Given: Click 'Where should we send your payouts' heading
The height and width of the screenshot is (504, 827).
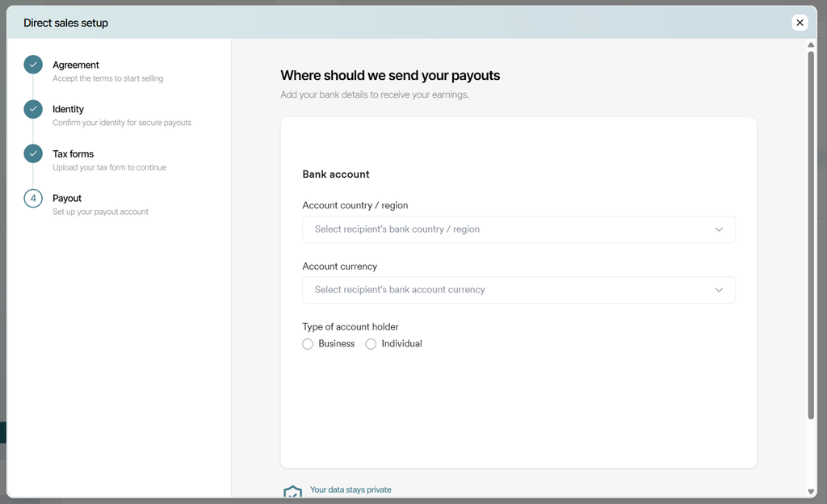Looking at the screenshot, I should click(x=390, y=75).
